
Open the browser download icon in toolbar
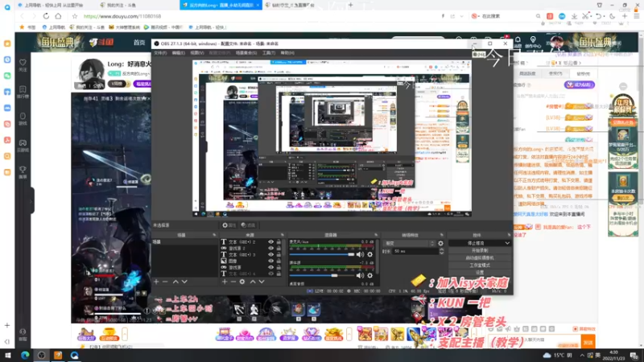(x=574, y=16)
